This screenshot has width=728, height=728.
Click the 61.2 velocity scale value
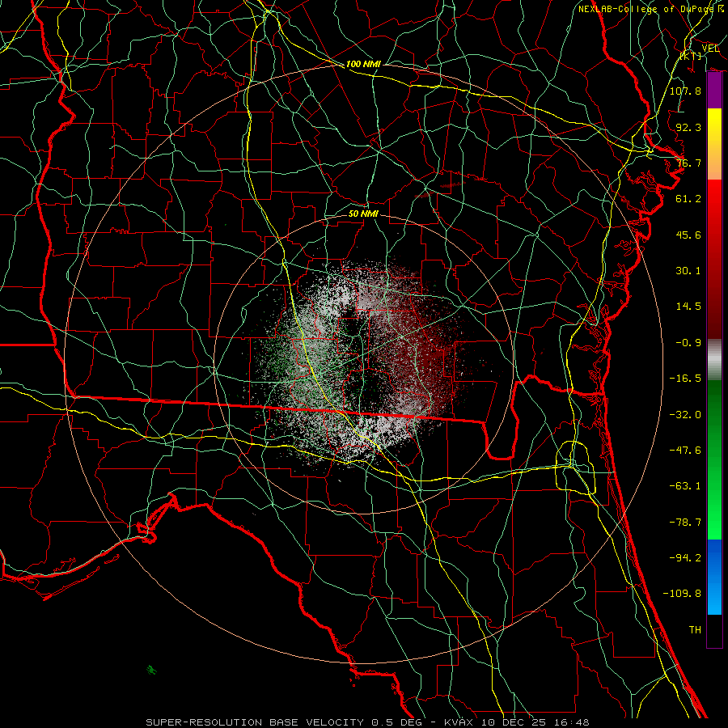pos(688,199)
